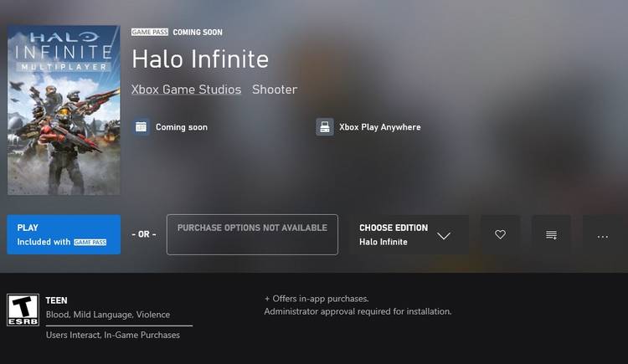Open the add-to-list icon button
Viewport: 628px width, 364px height.
tap(551, 235)
